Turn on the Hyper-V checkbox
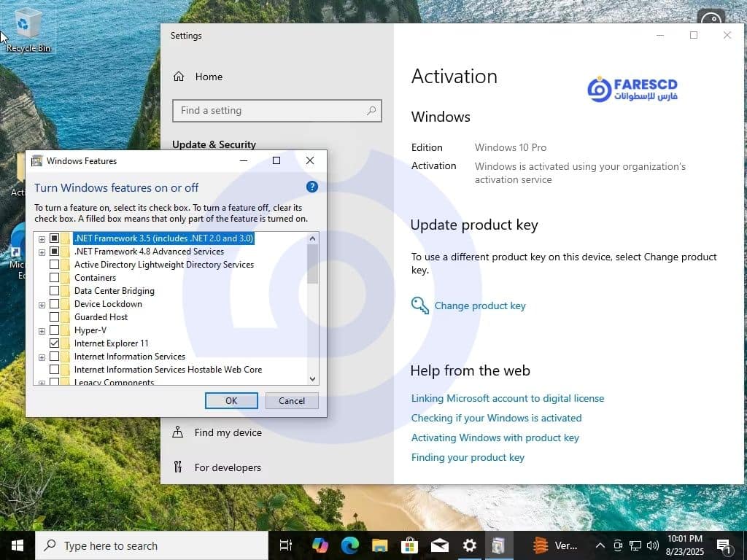This screenshot has height=560, width=747. [x=54, y=330]
